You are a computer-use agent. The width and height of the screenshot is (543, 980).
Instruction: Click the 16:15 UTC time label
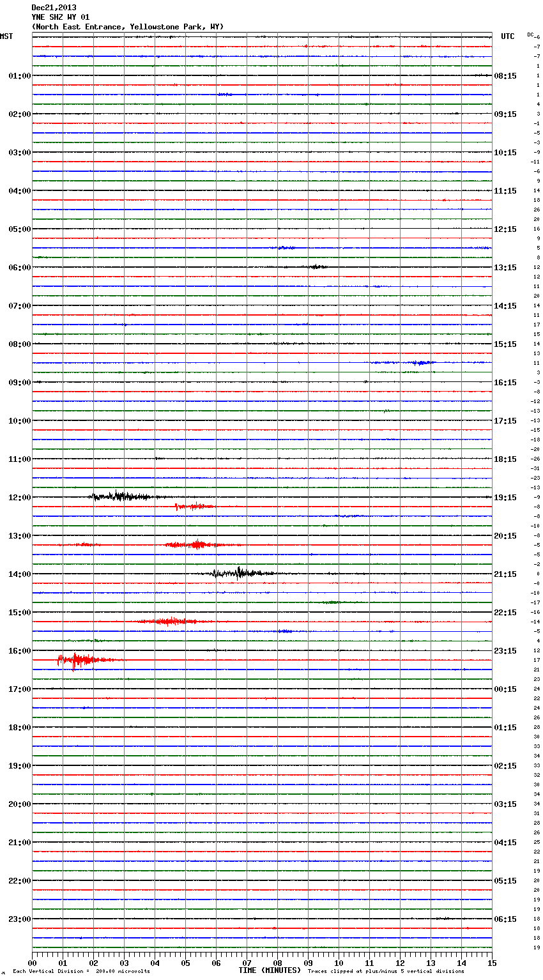[x=505, y=383]
